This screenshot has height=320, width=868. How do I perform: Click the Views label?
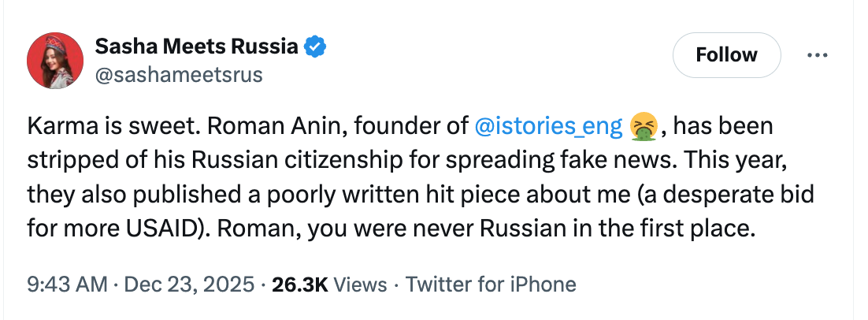pos(363,284)
